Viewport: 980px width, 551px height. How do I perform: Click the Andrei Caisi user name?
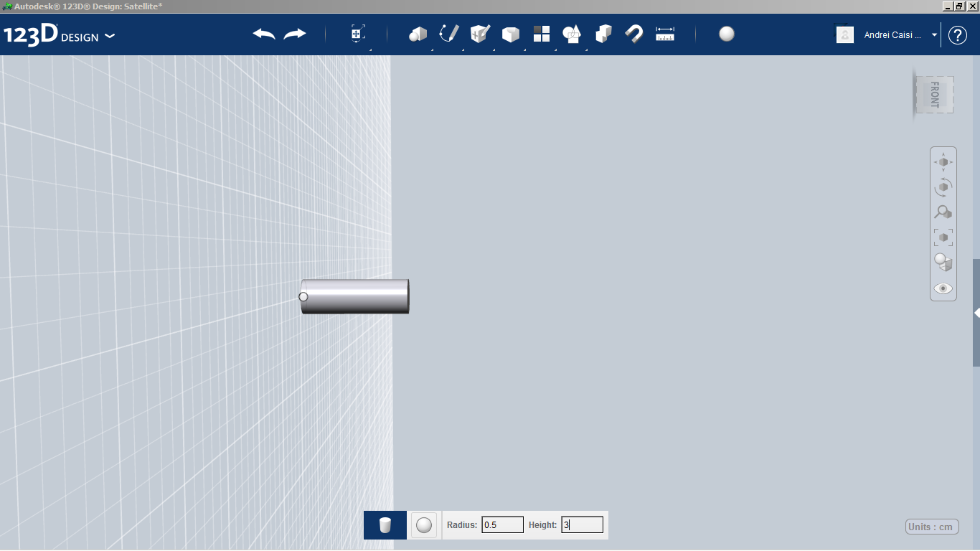point(892,34)
